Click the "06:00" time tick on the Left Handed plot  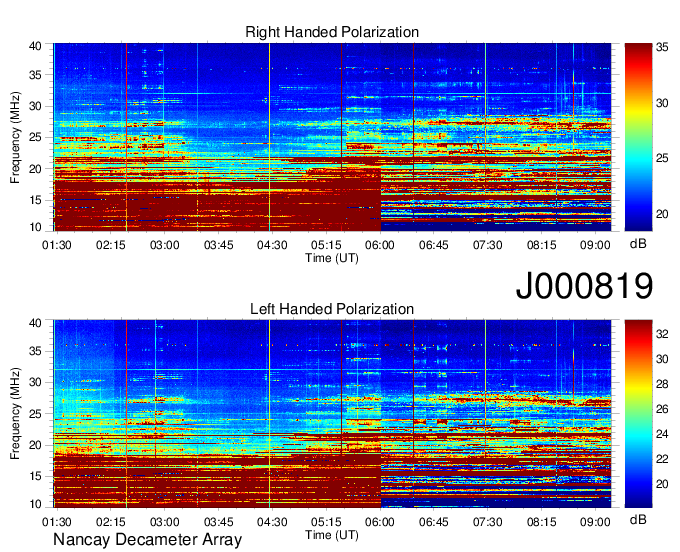tap(380, 522)
